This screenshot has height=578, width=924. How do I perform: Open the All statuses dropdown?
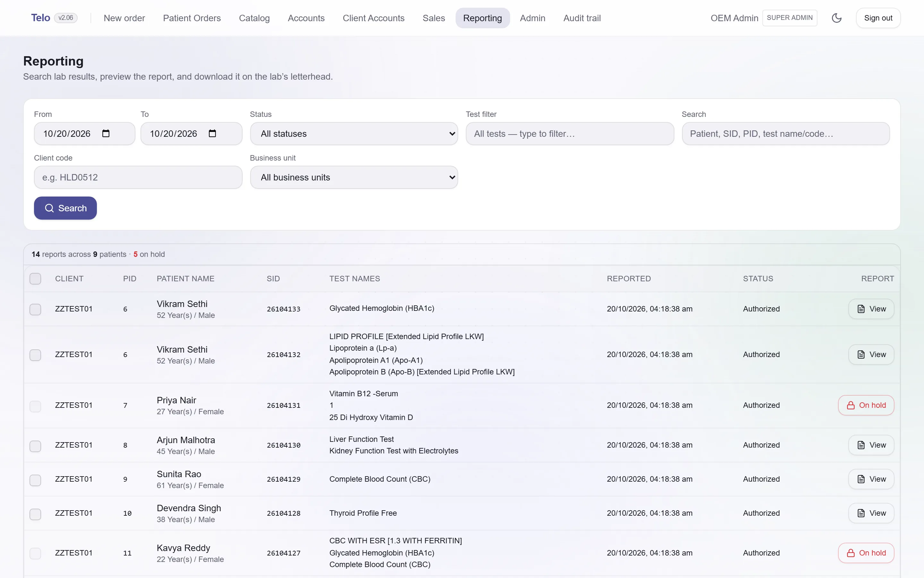(x=354, y=133)
